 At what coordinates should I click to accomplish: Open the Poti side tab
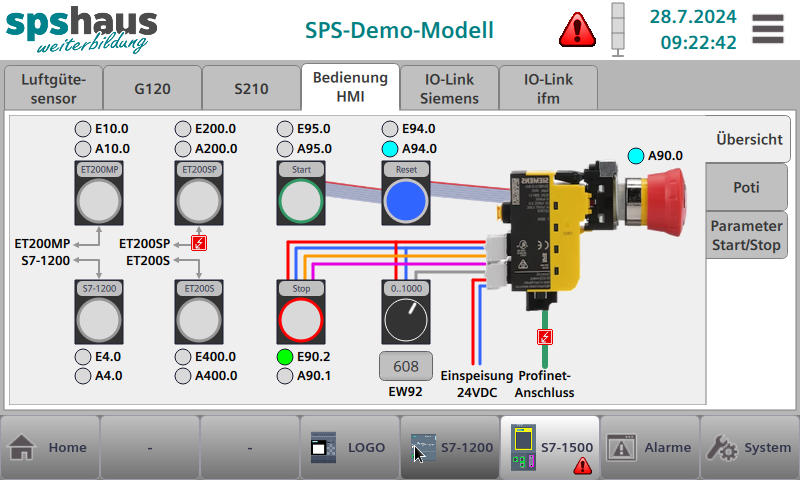click(747, 187)
